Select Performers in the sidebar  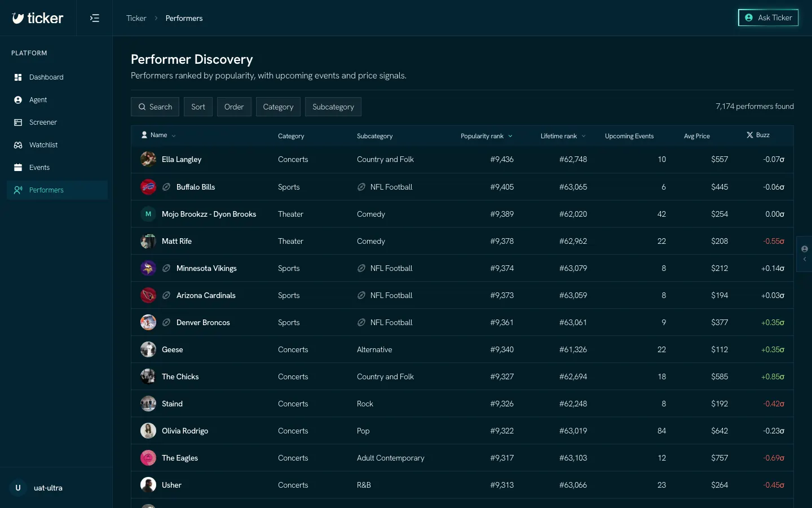pos(57,190)
